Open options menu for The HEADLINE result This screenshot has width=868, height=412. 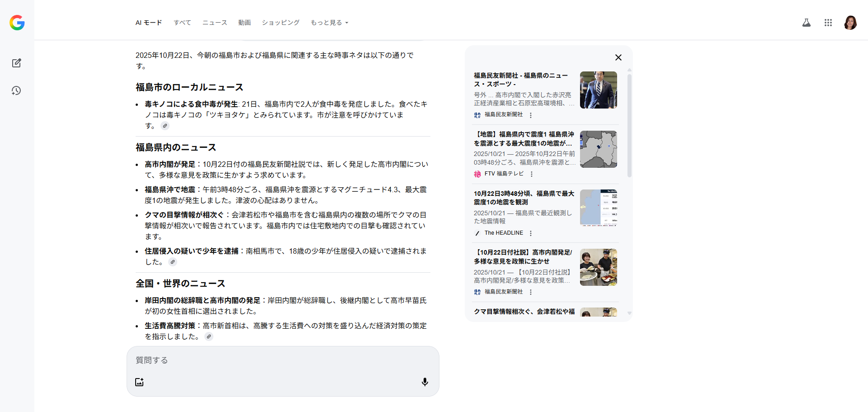531,233
